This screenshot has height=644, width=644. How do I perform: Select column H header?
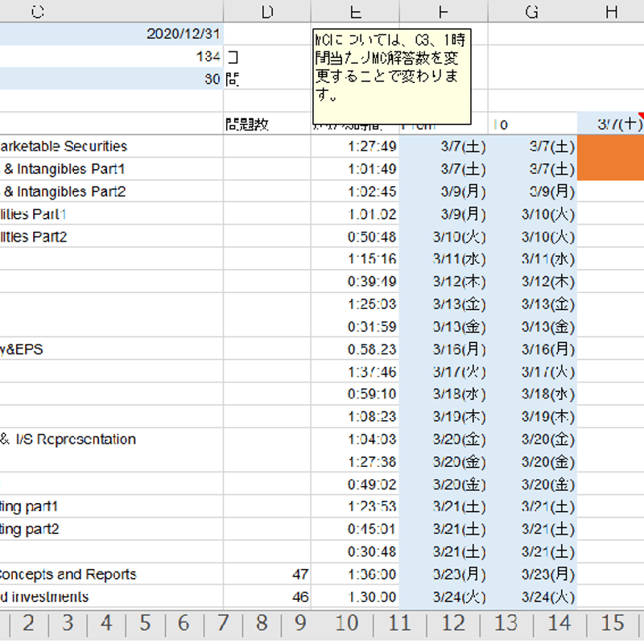click(611, 11)
